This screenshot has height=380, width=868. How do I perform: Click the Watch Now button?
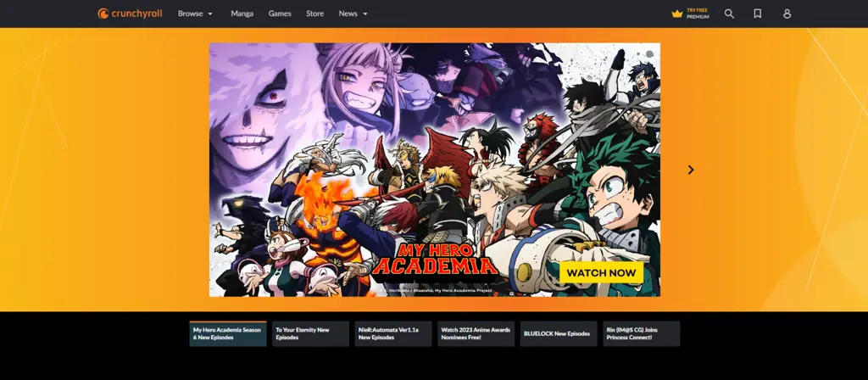pyautogui.click(x=601, y=272)
